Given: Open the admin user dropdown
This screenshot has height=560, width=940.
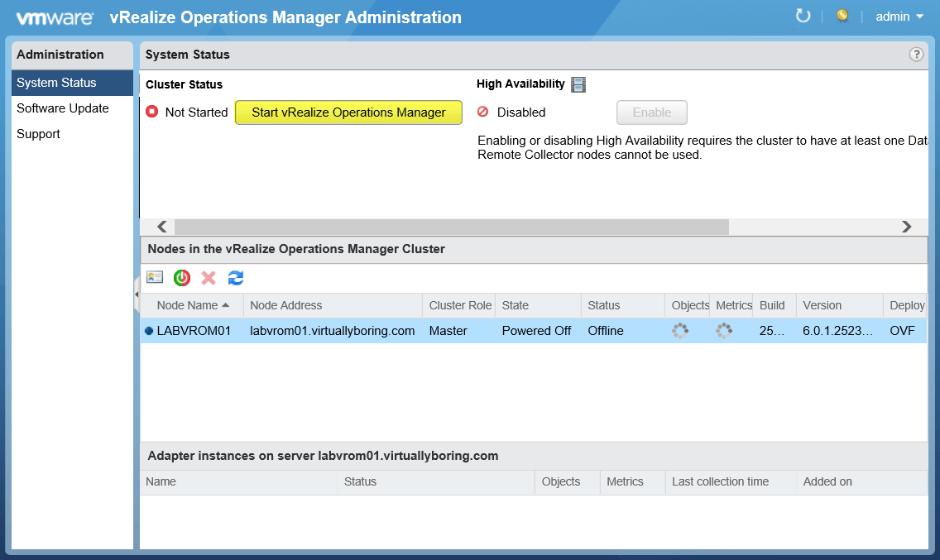Looking at the screenshot, I should click(899, 17).
